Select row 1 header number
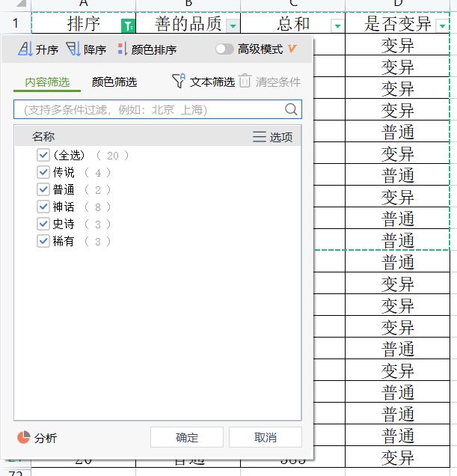The width and height of the screenshot is (457, 476). coord(16,23)
